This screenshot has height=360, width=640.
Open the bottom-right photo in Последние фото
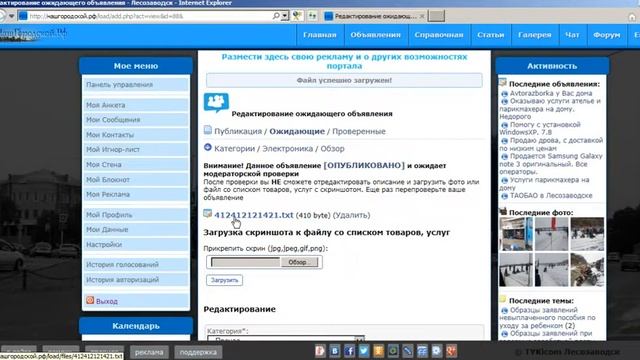tap(587, 270)
